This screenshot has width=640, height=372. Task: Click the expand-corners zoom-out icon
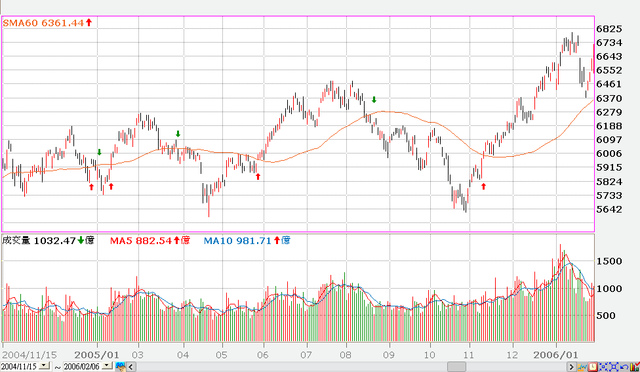(614, 367)
